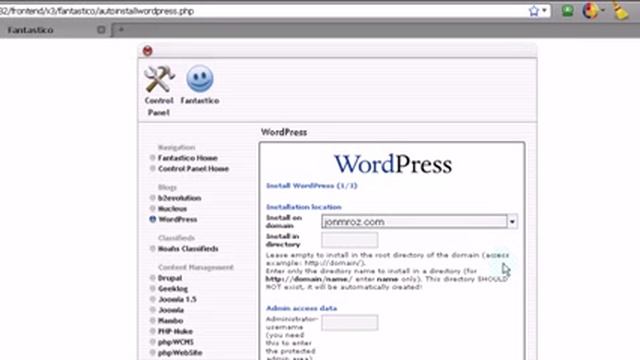Viewport: 640px width, 360px height.
Task: Click bullet icon beside Fantastico Home
Action: (153, 158)
